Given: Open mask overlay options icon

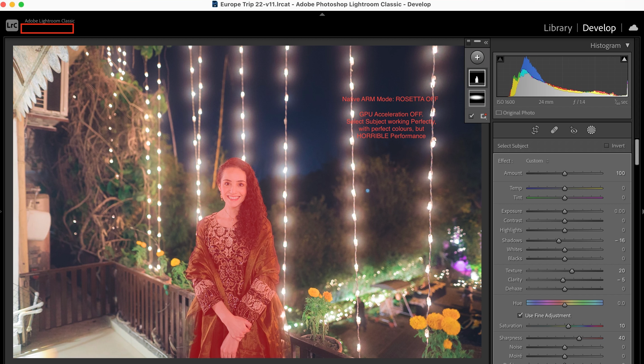Looking at the screenshot, I should click(483, 116).
